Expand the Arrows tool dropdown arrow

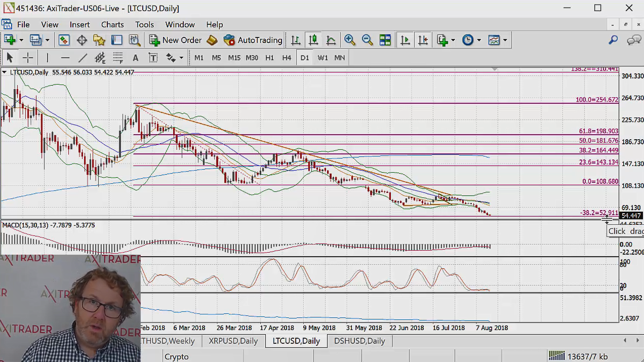pyautogui.click(x=181, y=58)
